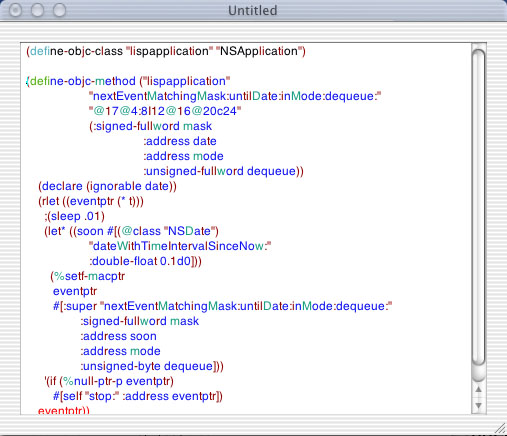Minimize the Untitled window
Screen dimensions: 507x436
coord(37,10)
